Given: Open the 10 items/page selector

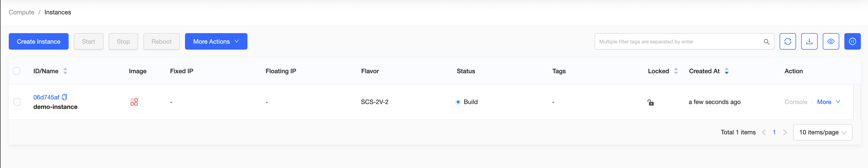Looking at the screenshot, I should click(x=823, y=132).
